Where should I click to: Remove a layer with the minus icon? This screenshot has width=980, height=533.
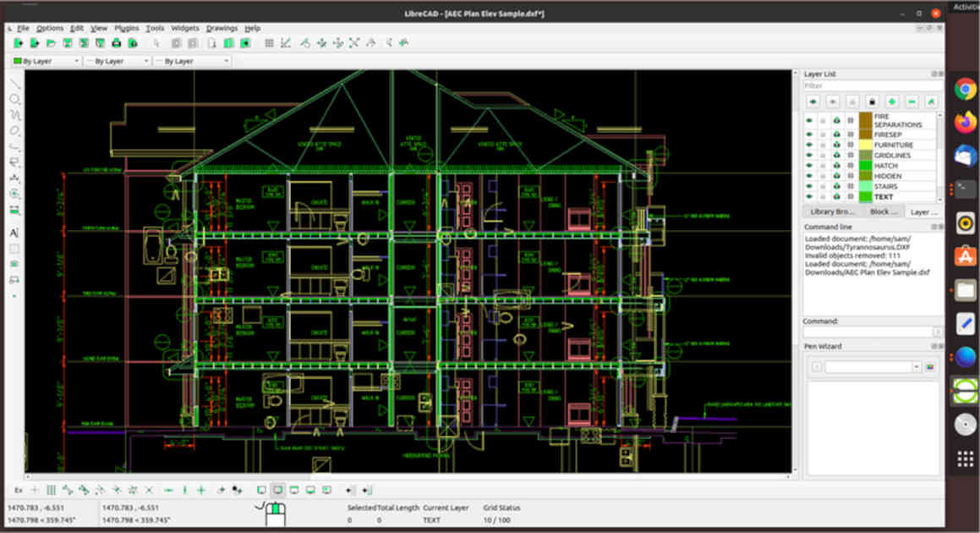click(912, 101)
